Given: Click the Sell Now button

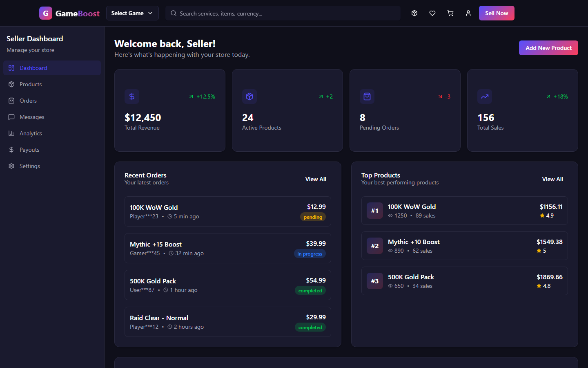Looking at the screenshot, I should pyautogui.click(x=497, y=13).
